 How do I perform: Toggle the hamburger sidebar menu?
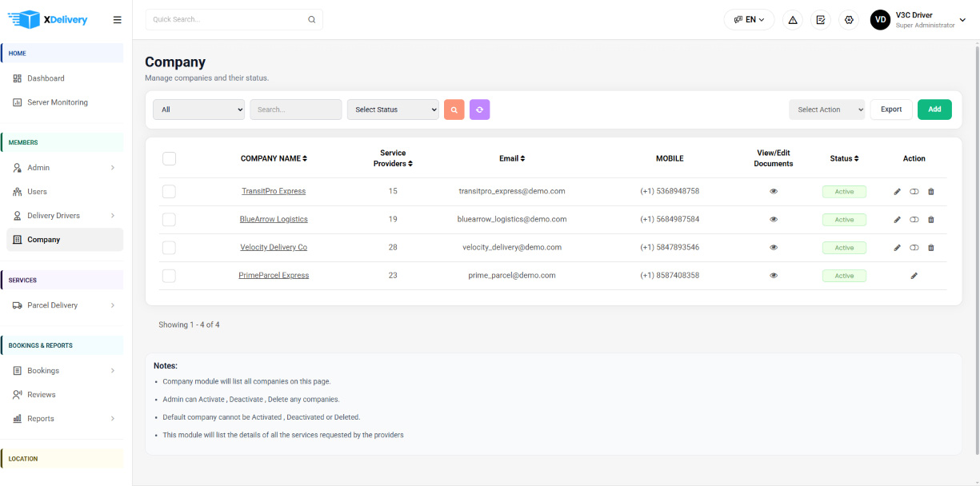coord(118,20)
